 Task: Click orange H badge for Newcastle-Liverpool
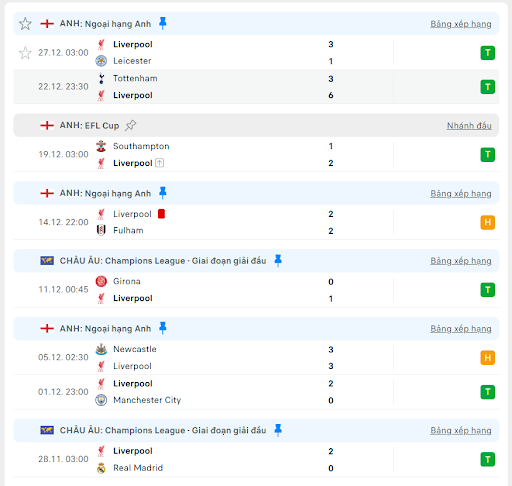tap(487, 358)
